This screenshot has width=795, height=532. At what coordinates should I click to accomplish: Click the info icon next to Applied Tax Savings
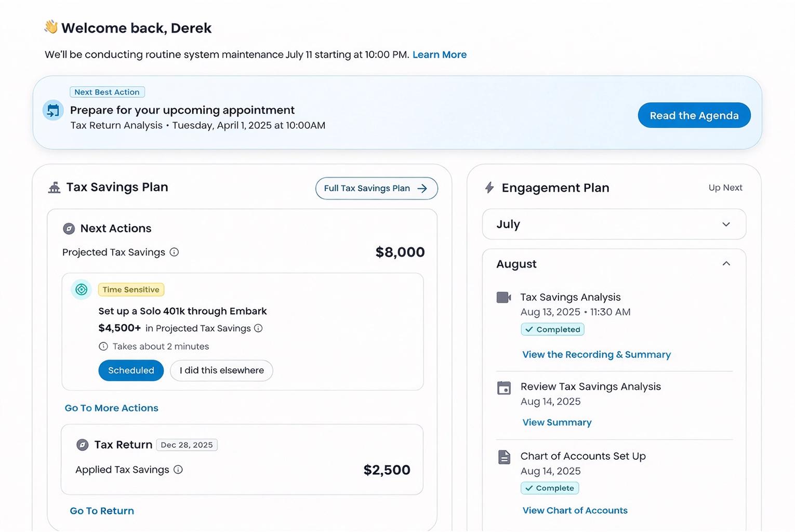[178, 470]
